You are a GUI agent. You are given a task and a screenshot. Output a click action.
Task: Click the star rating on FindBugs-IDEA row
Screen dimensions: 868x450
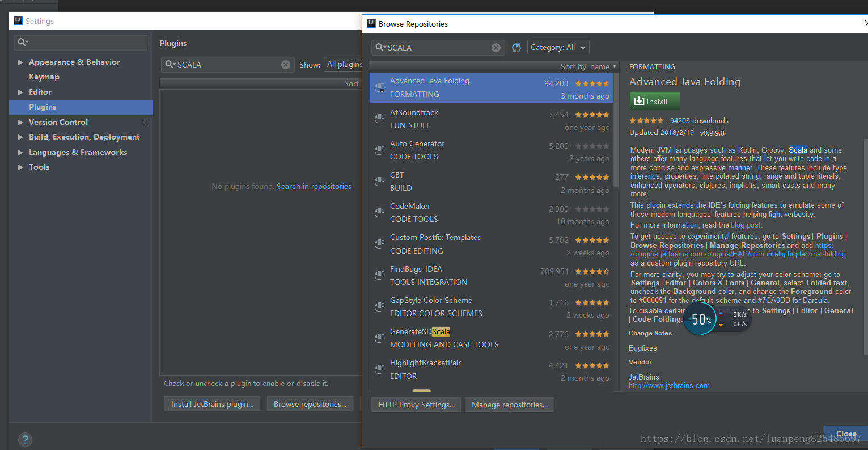(x=592, y=271)
